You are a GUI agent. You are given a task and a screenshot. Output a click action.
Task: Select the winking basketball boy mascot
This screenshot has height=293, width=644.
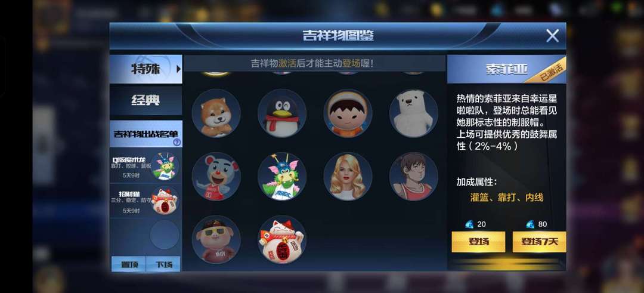(x=414, y=176)
